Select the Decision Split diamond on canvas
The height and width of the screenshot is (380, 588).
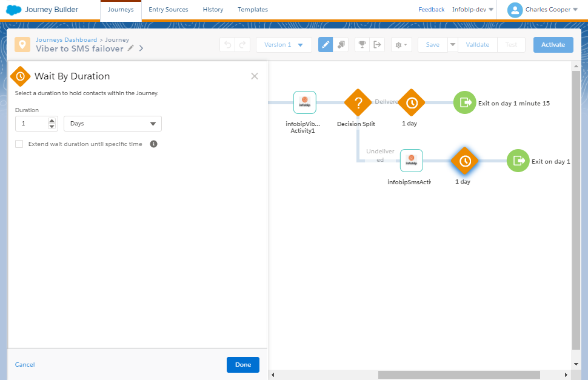coord(358,103)
